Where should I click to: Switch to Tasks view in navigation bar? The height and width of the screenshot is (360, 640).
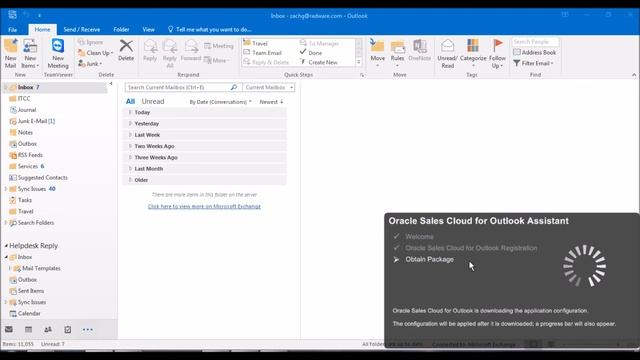[67, 329]
